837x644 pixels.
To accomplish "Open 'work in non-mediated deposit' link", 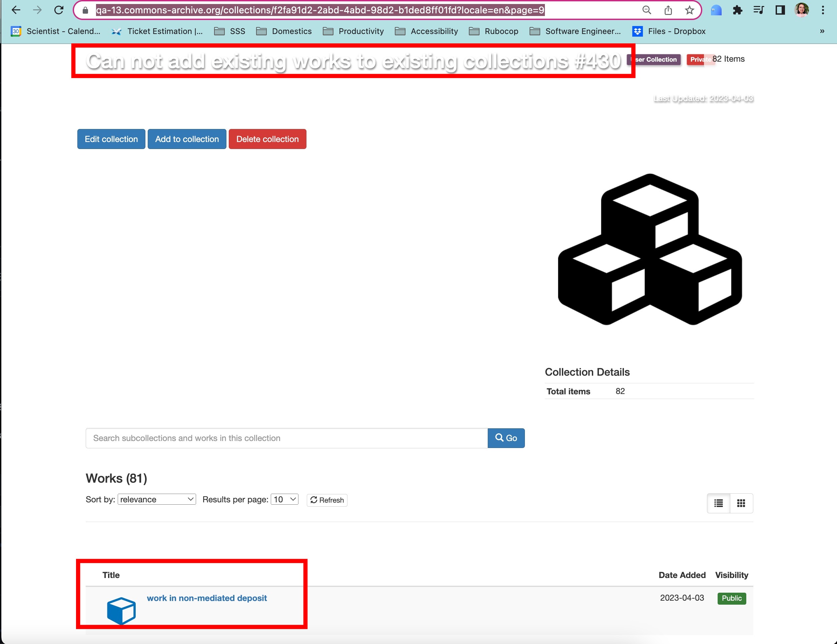I will pos(207,598).
